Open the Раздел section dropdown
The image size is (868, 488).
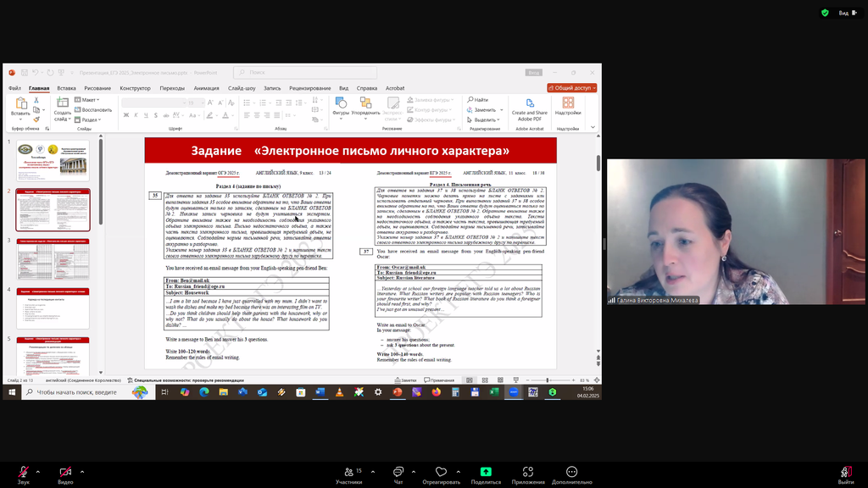(88, 119)
